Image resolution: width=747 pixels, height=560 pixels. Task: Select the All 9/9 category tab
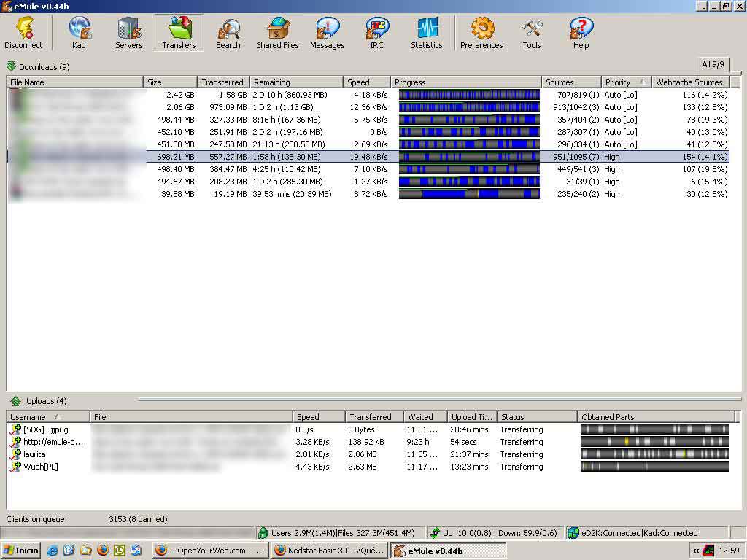click(x=713, y=64)
